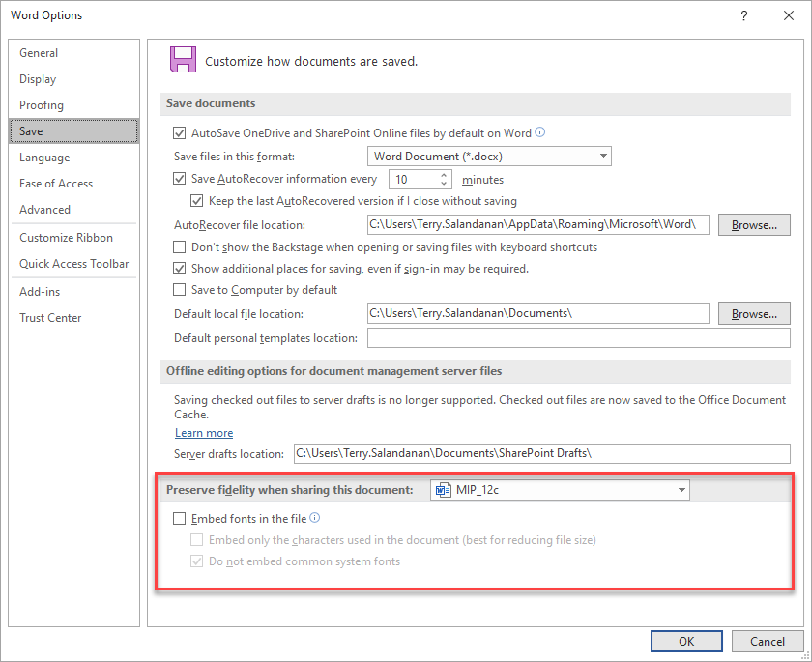812x662 pixels.
Task: Switch to the Proofing category
Action: tap(42, 105)
